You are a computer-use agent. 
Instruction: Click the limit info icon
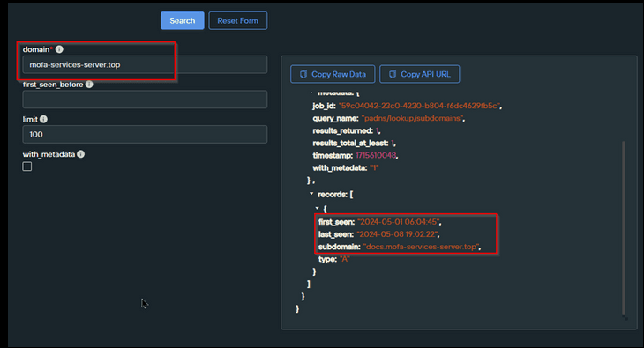[43, 119]
